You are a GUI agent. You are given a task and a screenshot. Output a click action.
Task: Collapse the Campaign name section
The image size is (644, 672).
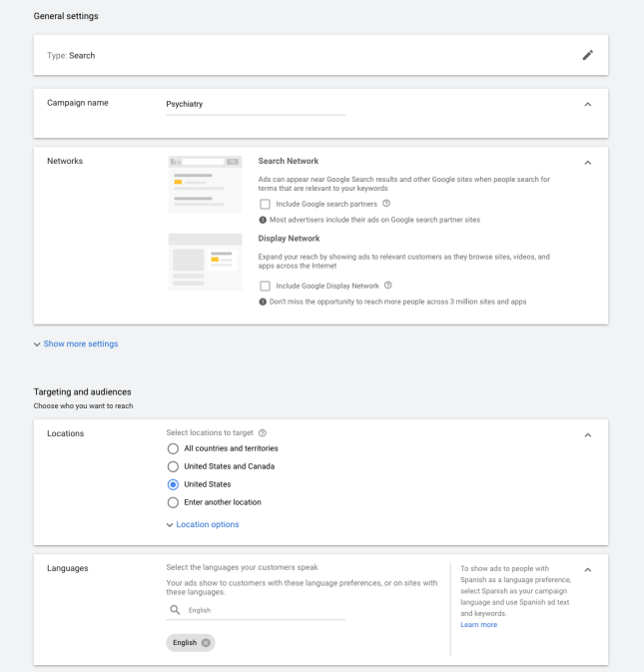coord(588,105)
